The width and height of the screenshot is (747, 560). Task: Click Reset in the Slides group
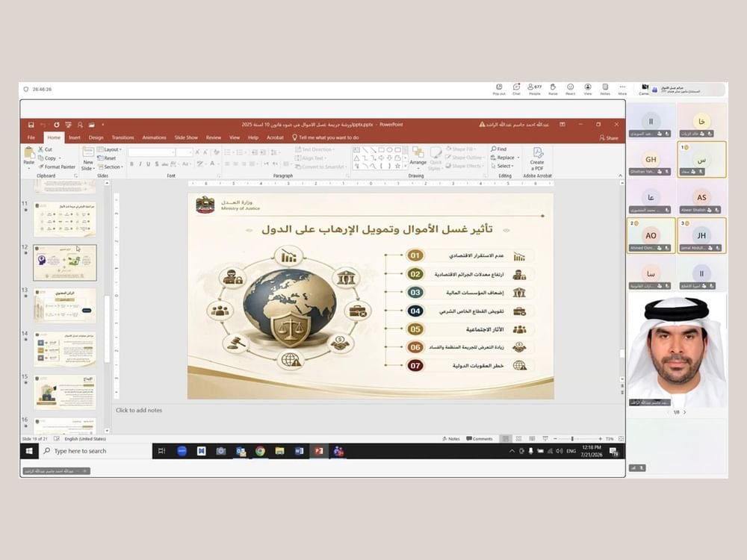[x=107, y=158]
